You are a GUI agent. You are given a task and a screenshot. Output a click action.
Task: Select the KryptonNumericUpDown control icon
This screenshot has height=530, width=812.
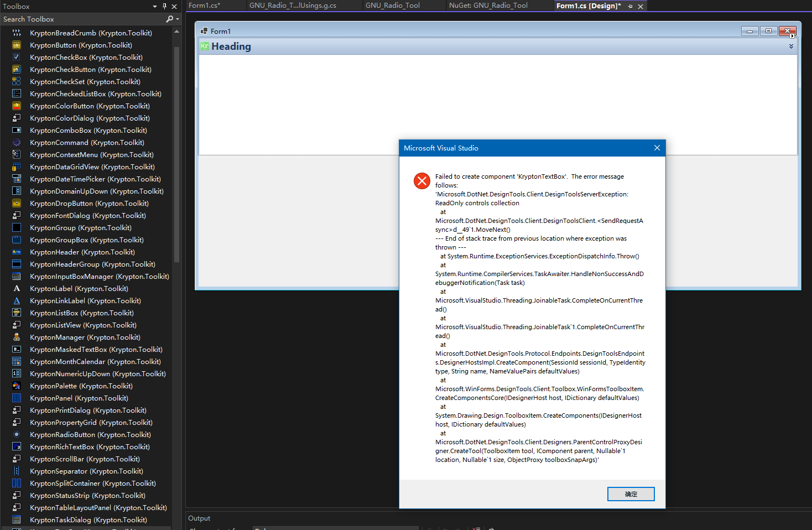[x=15, y=373]
